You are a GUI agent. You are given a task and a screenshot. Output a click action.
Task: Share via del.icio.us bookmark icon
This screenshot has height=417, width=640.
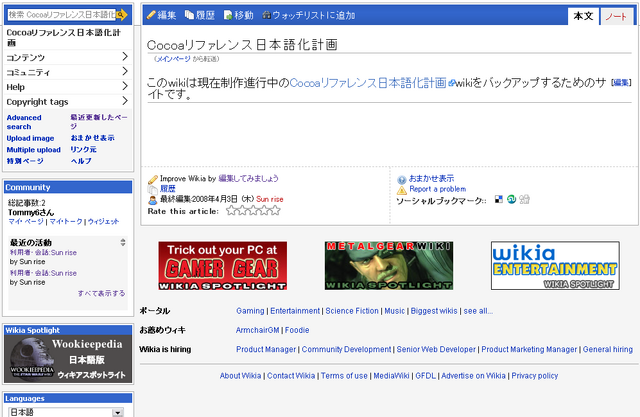pos(498,199)
